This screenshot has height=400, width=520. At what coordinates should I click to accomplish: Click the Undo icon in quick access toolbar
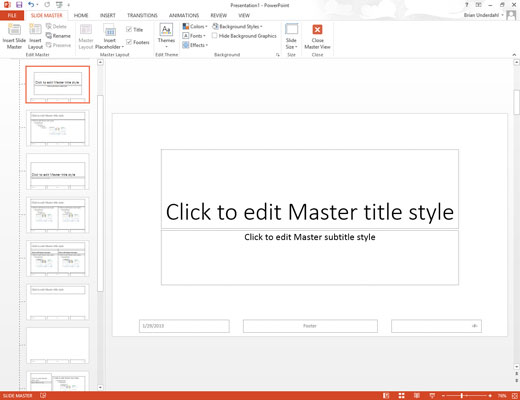pyautogui.click(x=31, y=5)
